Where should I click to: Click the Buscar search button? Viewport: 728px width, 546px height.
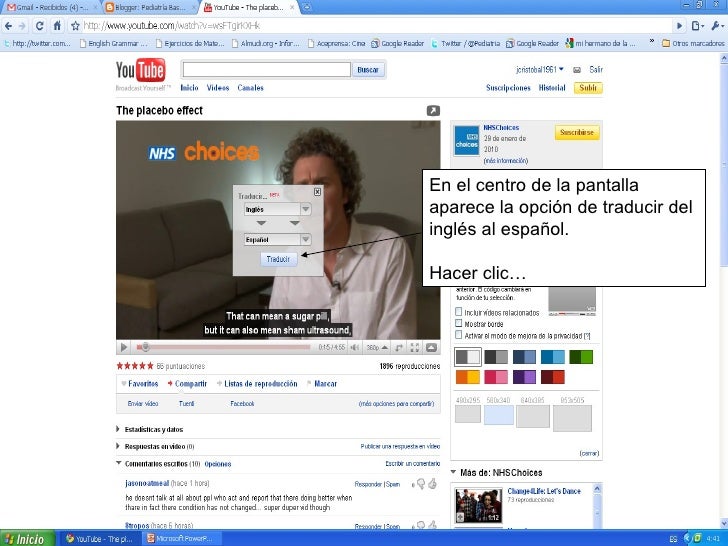pyautogui.click(x=368, y=70)
